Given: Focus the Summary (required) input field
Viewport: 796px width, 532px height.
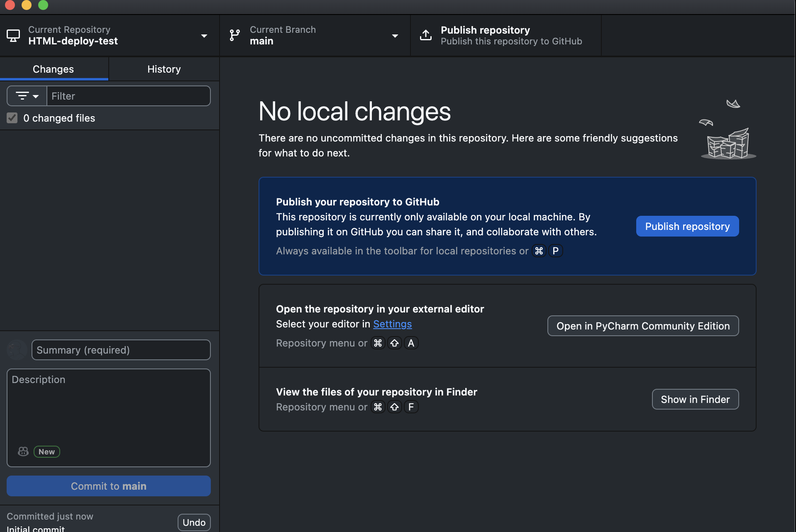Looking at the screenshot, I should click(x=121, y=350).
